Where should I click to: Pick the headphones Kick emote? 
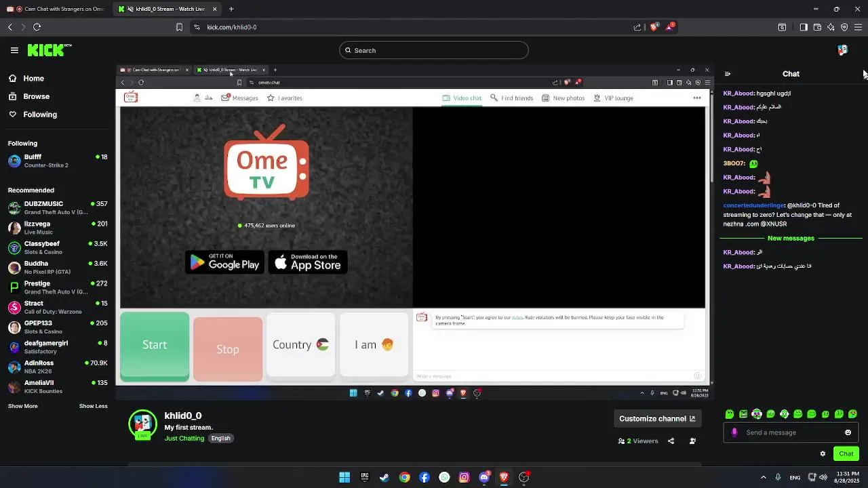[x=757, y=414]
